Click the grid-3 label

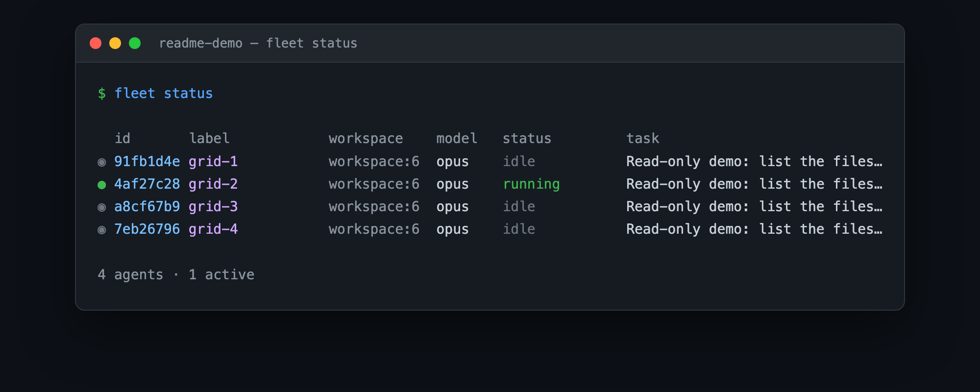pos(213,207)
